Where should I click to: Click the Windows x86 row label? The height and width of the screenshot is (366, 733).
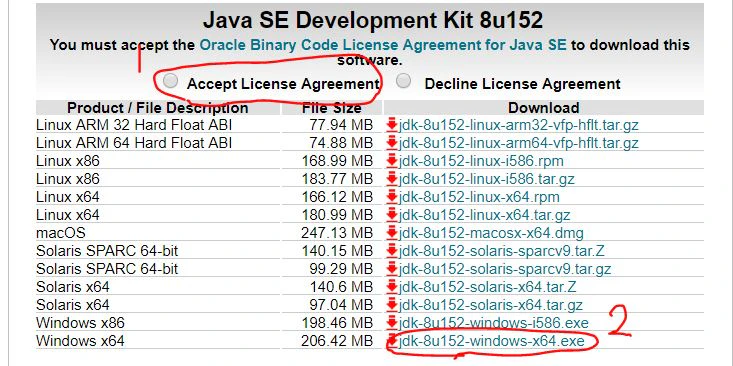coord(80,323)
